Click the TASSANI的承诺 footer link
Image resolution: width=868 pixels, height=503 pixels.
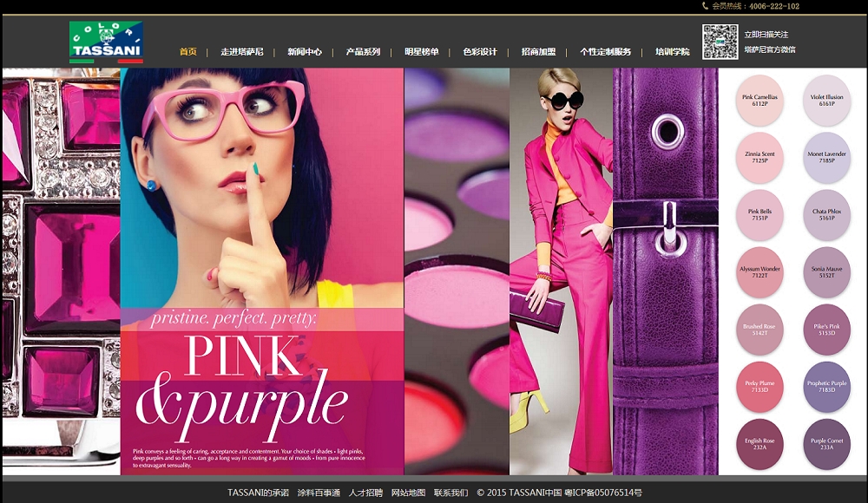coord(258,493)
